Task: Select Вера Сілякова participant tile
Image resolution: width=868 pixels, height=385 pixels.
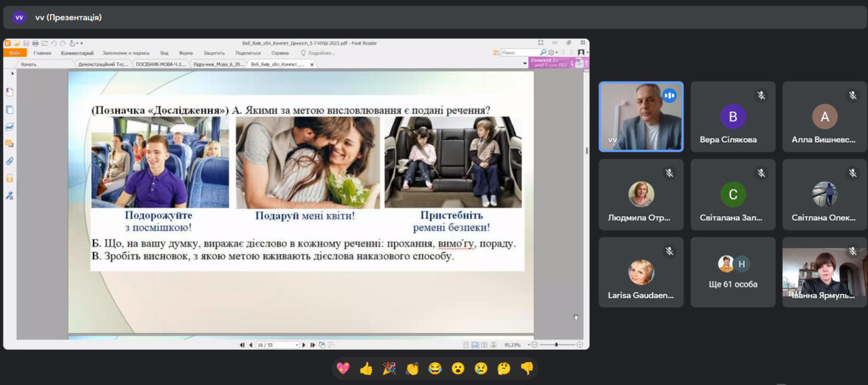Action: [733, 117]
